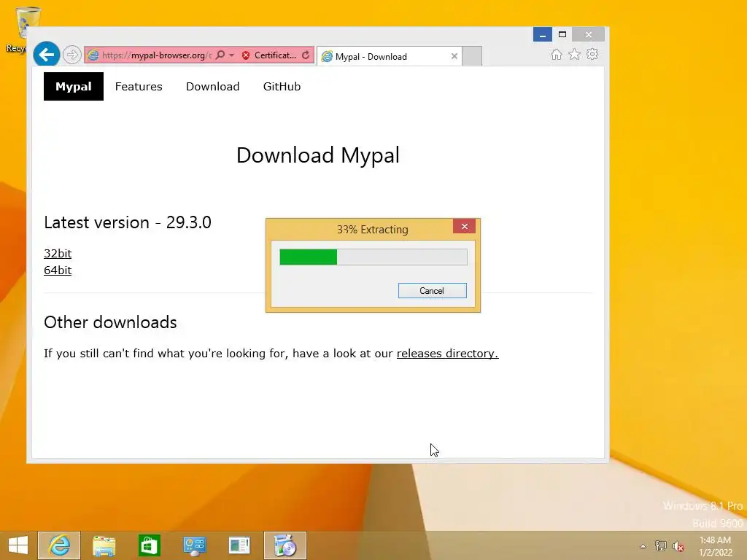The height and width of the screenshot is (560, 747).
Task: Close the 33% Extracting dialog
Action: click(464, 226)
